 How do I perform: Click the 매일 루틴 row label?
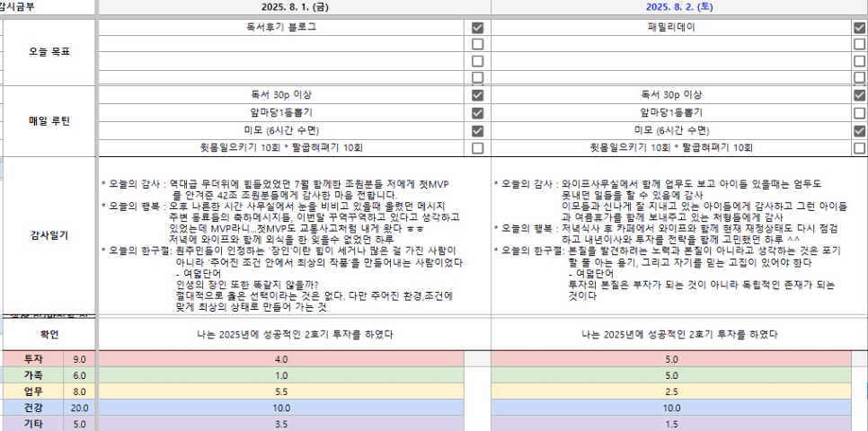click(x=49, y=121)
